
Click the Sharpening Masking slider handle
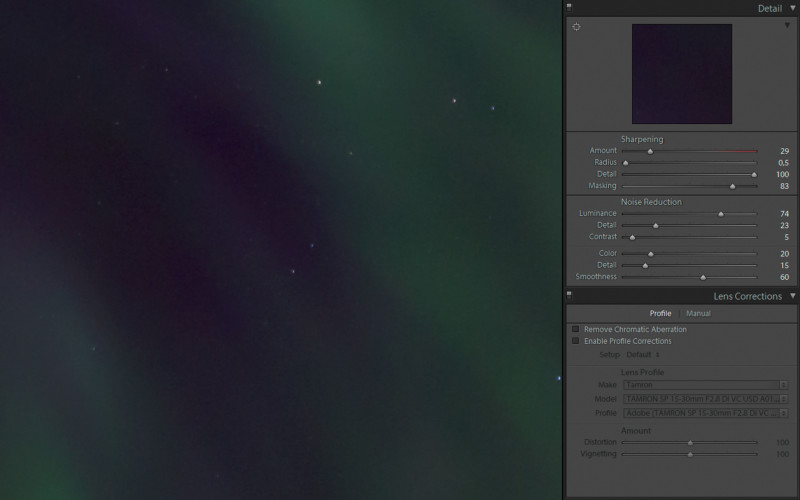(733, 186)
